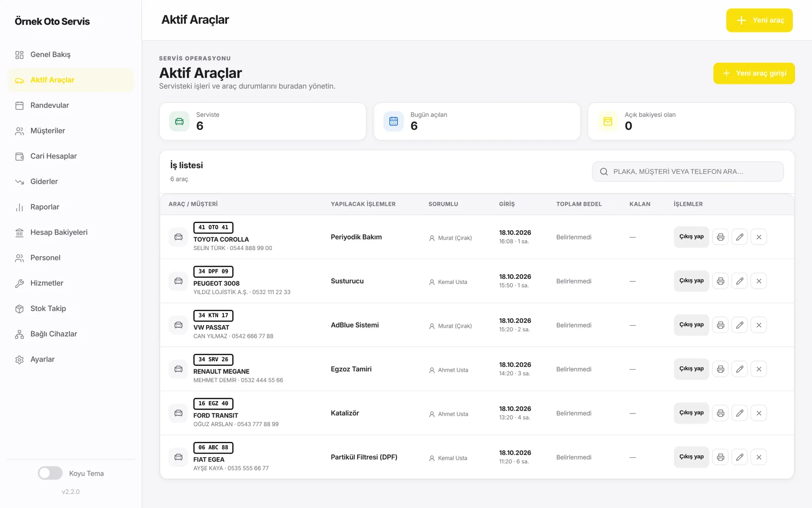The image size is (812, 508).
Task: Click the printer icon for RENAULT MEGANE
Action: (720, 369)
